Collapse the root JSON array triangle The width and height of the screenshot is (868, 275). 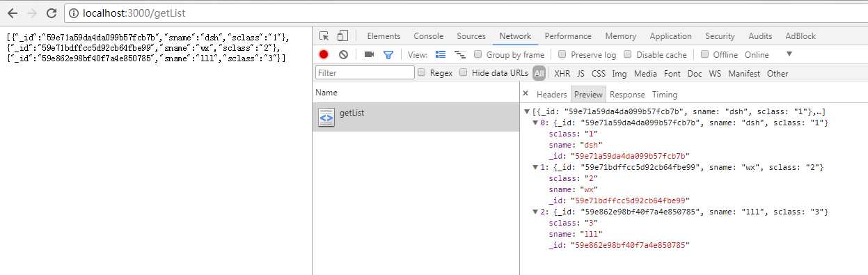coord(527,112)
